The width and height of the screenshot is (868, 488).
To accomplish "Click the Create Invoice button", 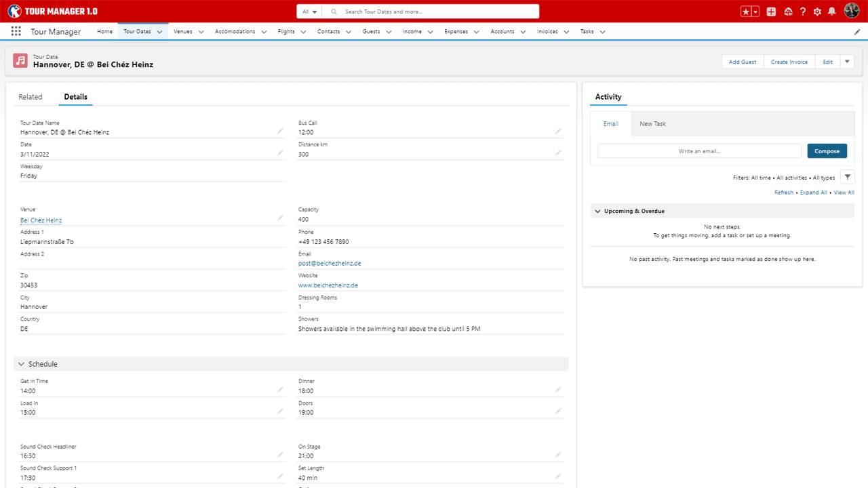I will point(789,62).
